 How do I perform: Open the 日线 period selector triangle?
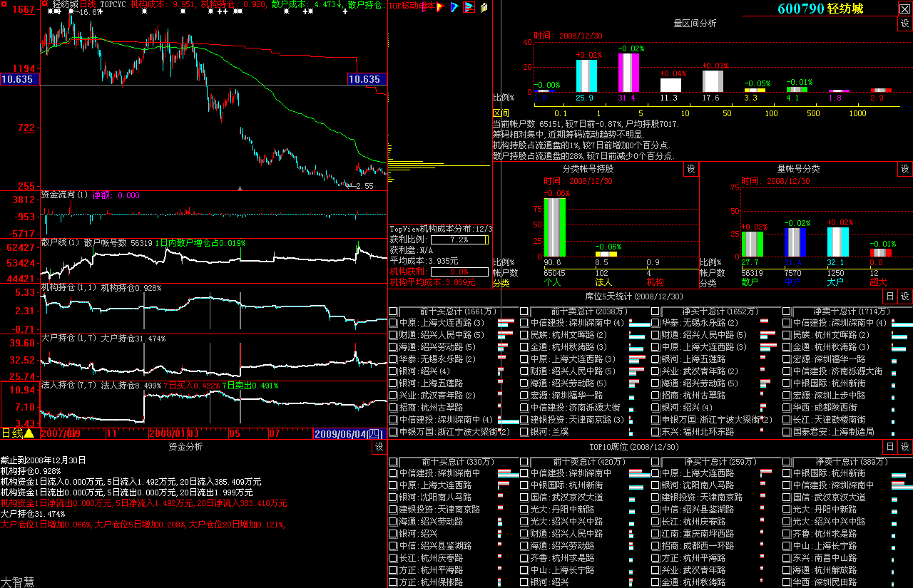29,433
